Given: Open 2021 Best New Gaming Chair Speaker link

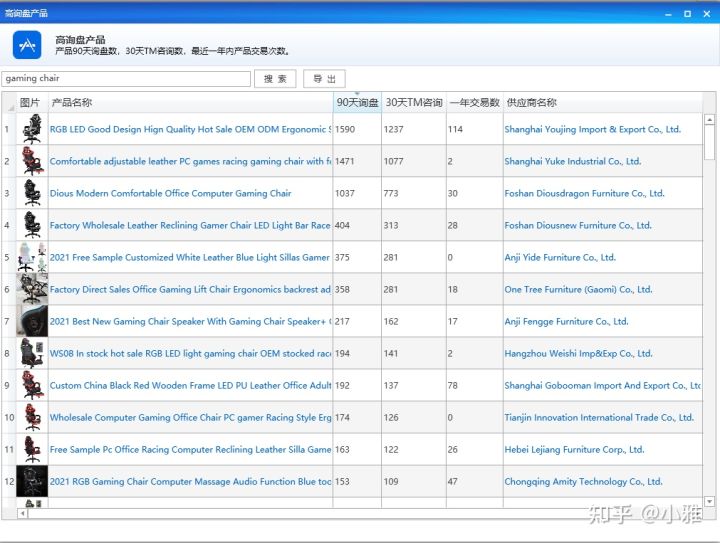Looking at the screenshot, I should pos(190,321).
